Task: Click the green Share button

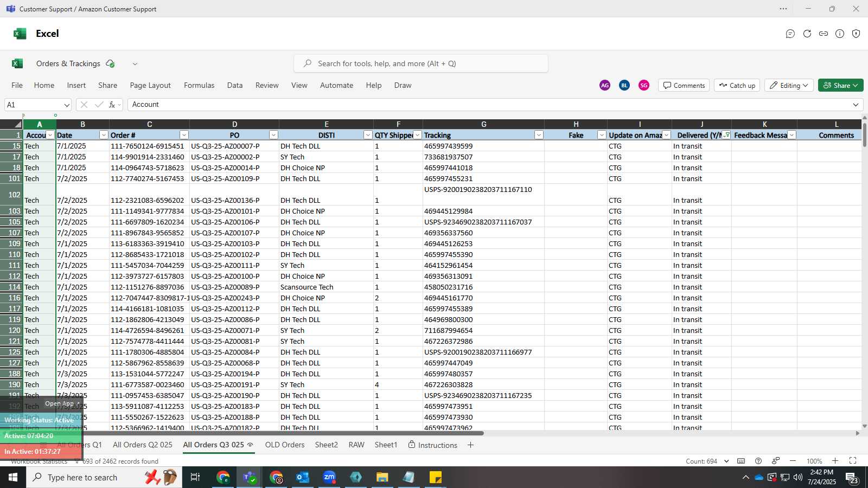Action: click(840, 85)
